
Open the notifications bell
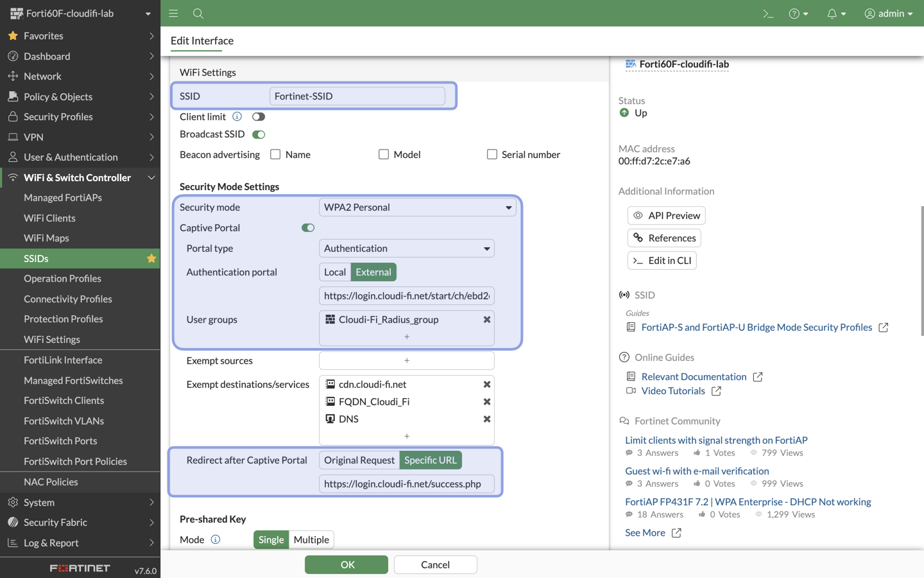832,13
